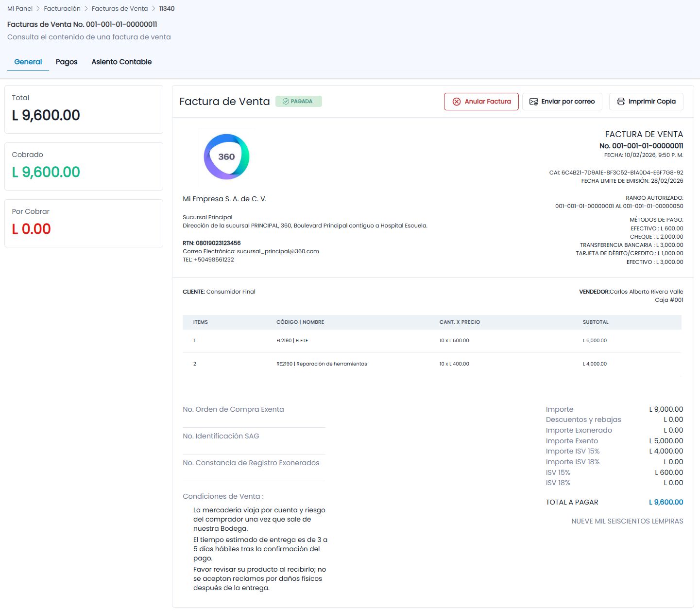Click TARJETA DE DÉBITO/CREDITO payment line
The height and width of the screenshot is (611, 700).
click(630, 253)
